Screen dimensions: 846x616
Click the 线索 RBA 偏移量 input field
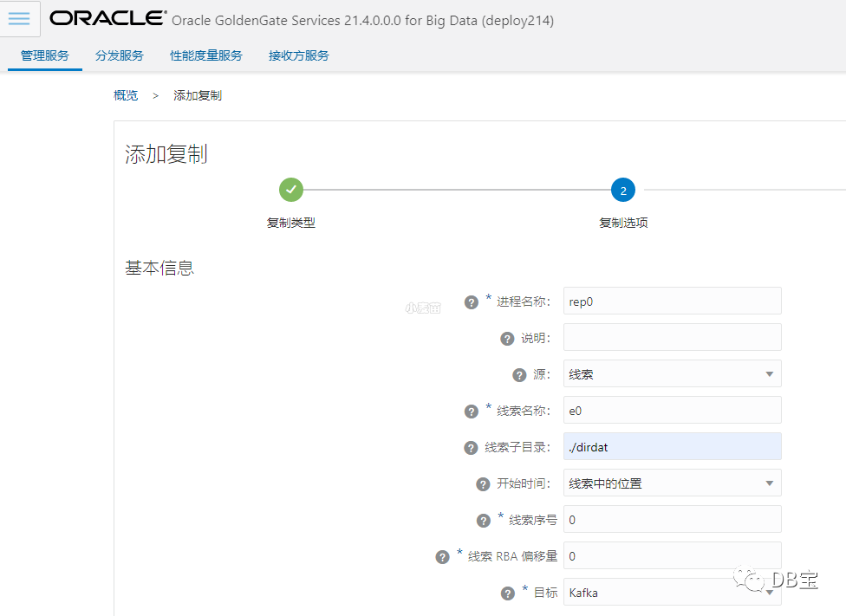(x=673, y=555)
